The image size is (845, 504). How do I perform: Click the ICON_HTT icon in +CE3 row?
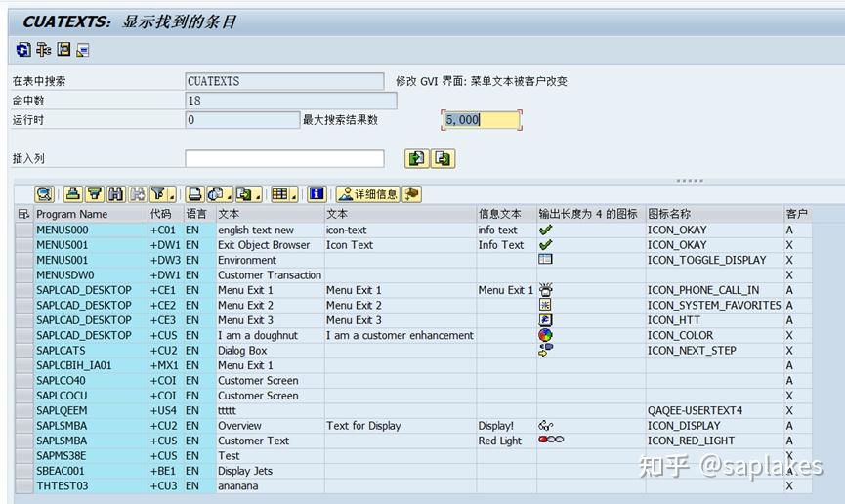pos(545,319)
